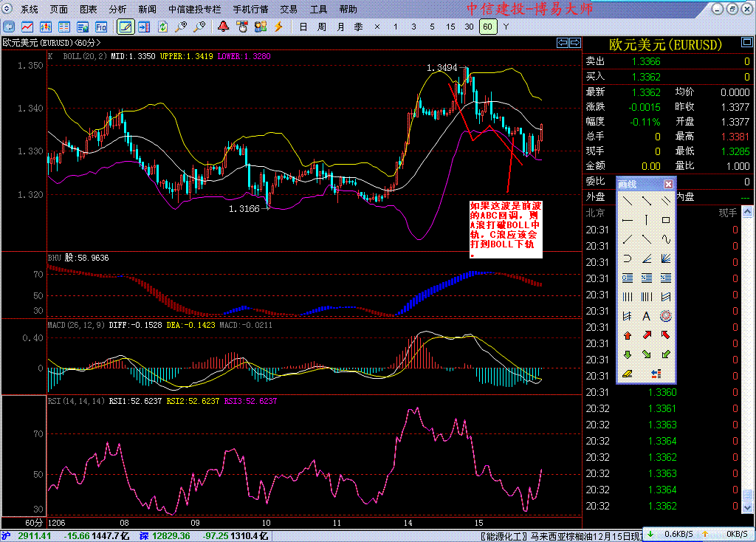Screen dimensions: 756x542
Task: Click the lightning bolt quick trade icon
Action: coord(278,27)
